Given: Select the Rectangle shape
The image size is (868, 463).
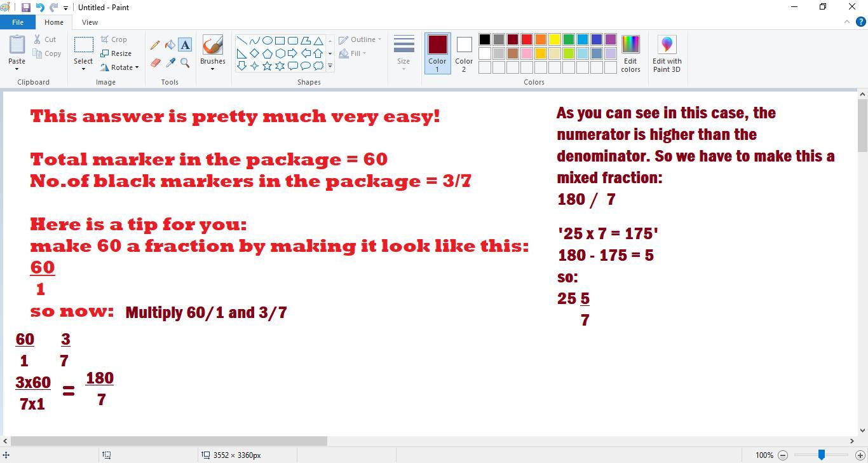Looking at the screenshot, I should [x=280, y=41].
